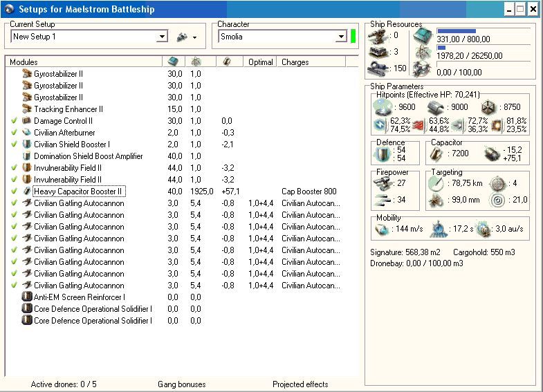
Task: Click the CPU usage progress bar
Action: tap(483, 31)
